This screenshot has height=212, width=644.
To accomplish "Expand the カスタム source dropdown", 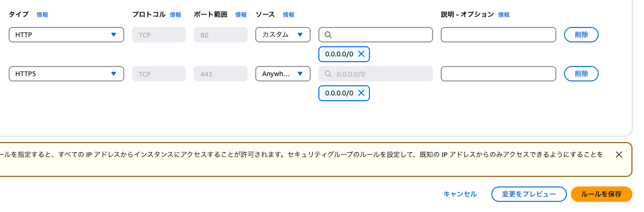I will click(283, 35).
